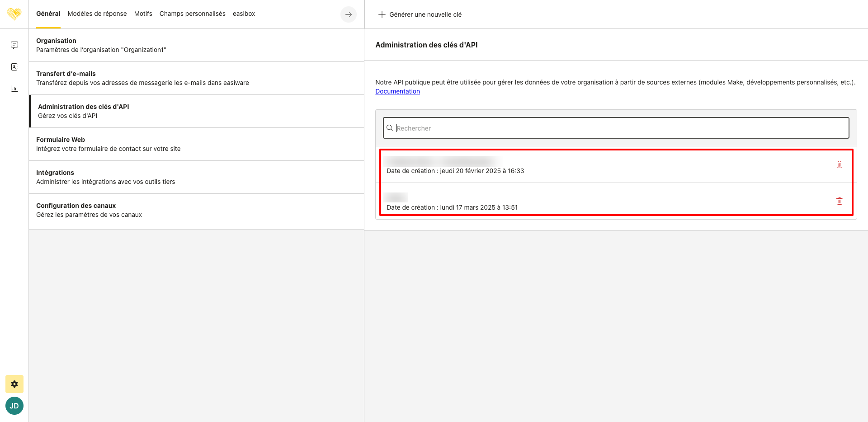Screen dimensions: 868x422
Task: Delete the API key created 20 février 2025
Action: 839,164
